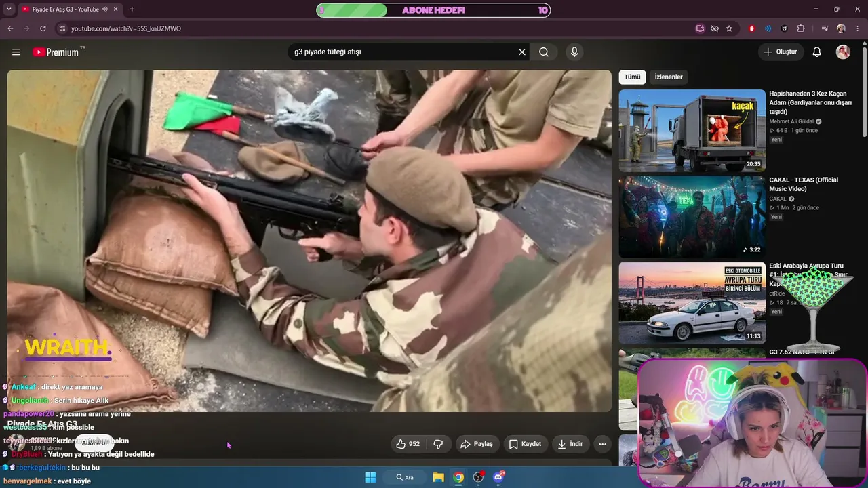Share the video with Paylaş

click(477, 444)
